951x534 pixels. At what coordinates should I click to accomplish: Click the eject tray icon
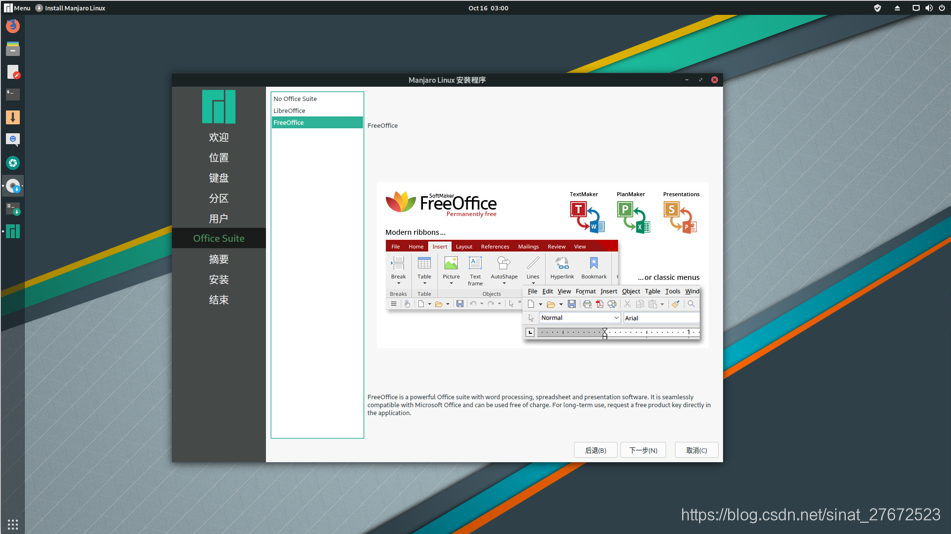897,8
